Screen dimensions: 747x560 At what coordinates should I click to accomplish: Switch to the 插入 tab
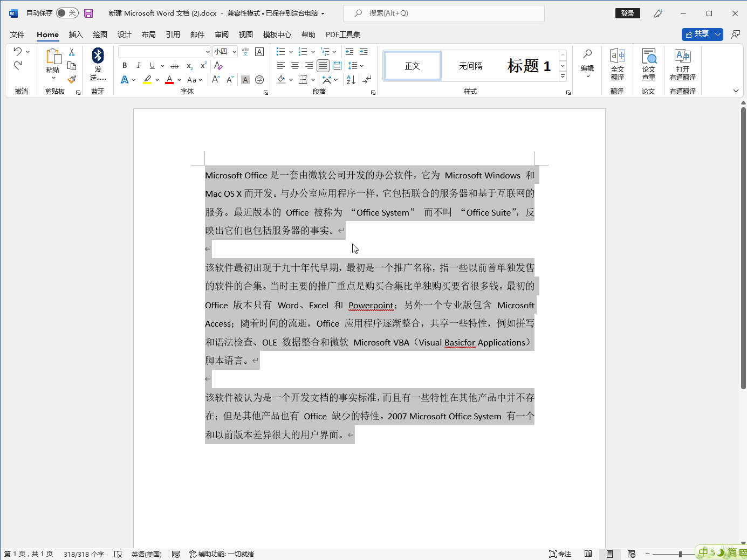tap(76, 34)
